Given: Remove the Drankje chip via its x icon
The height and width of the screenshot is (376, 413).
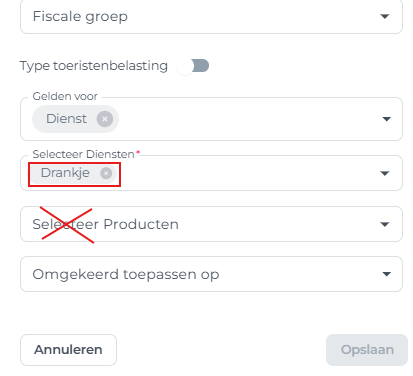Looking at the screenshot, I should click(x=106, y=173).
